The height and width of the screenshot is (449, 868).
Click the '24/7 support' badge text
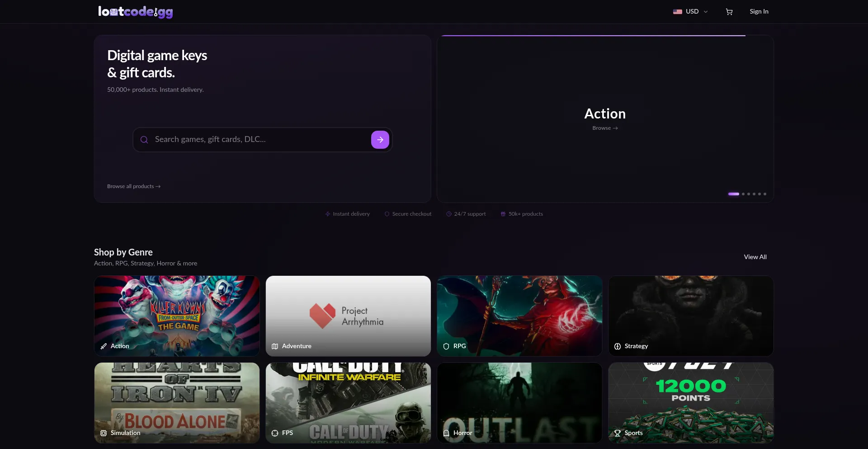[470, 214]
